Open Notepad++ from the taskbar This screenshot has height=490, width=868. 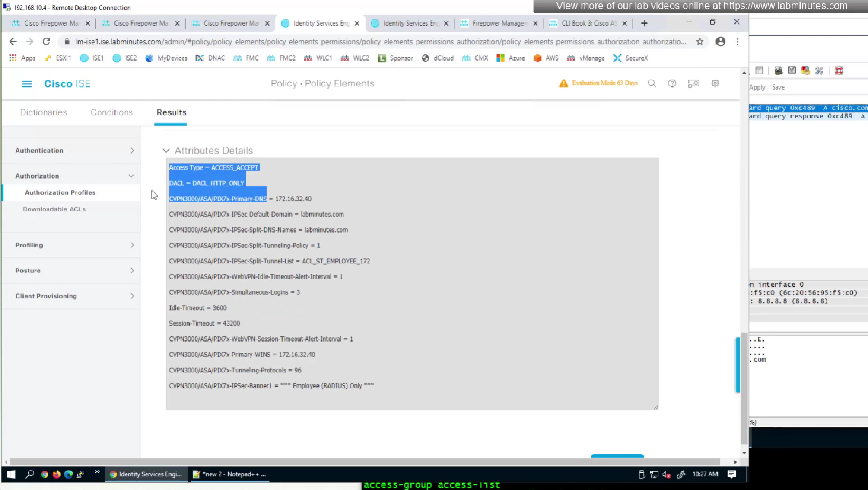coord(230,474)
